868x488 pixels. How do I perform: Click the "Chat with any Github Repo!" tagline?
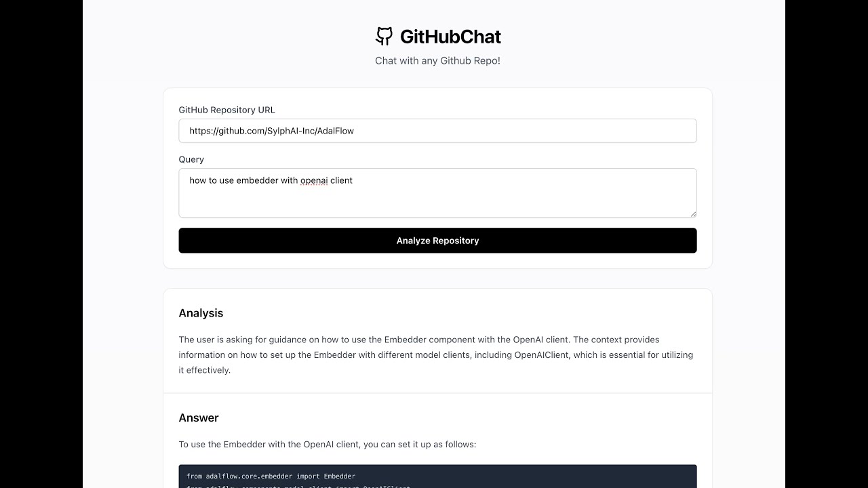437,60
